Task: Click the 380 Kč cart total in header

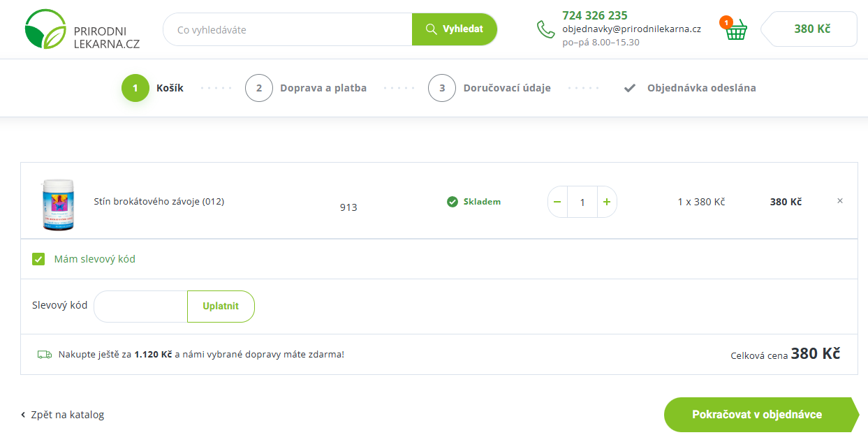Action: pos(811,29)
